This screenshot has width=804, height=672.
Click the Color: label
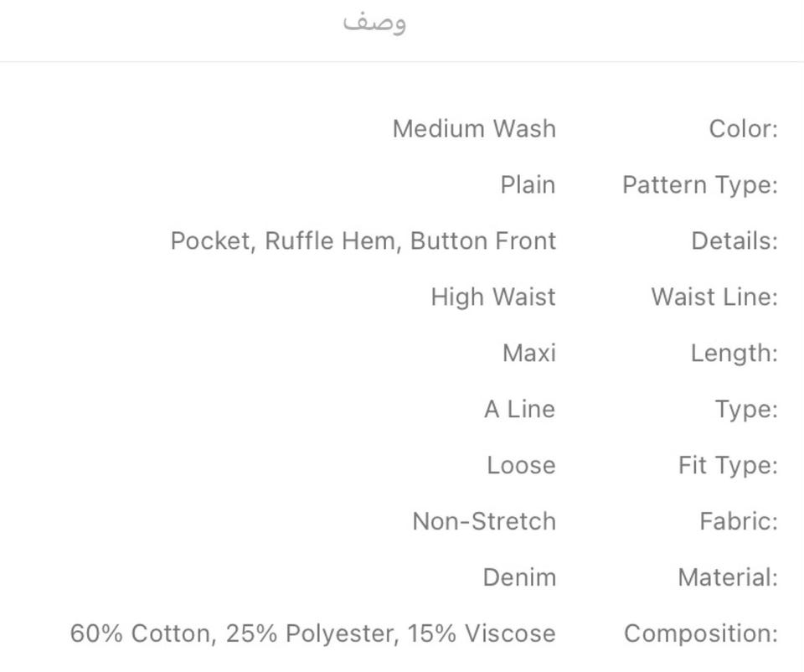click(x=743, y=129)
